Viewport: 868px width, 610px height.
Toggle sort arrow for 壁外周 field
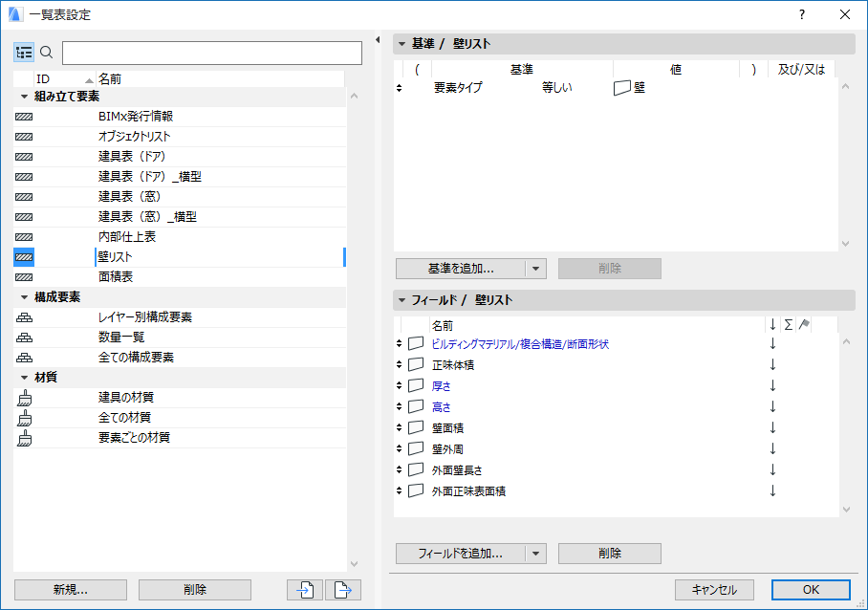772,449
